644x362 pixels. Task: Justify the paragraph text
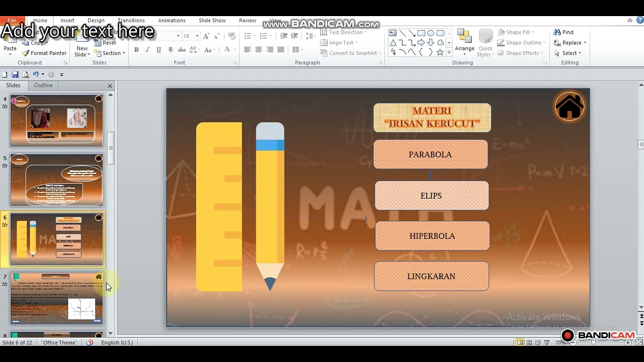[281, 49]
